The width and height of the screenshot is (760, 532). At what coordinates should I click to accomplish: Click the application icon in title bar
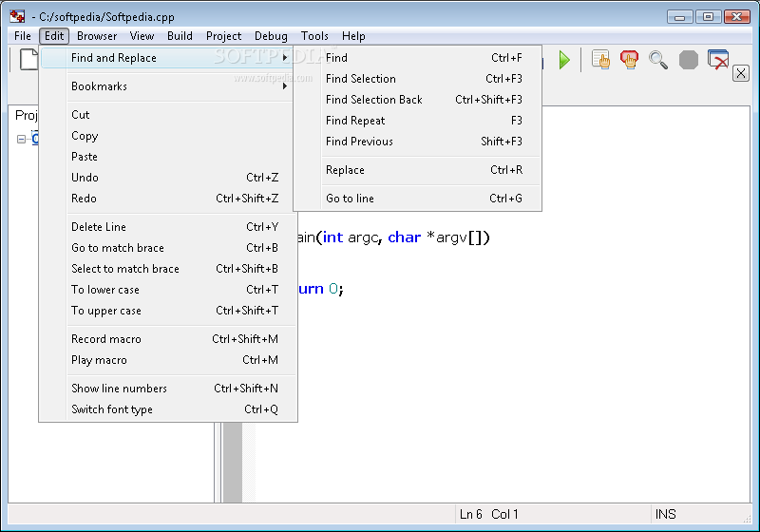tap(17, 16)
